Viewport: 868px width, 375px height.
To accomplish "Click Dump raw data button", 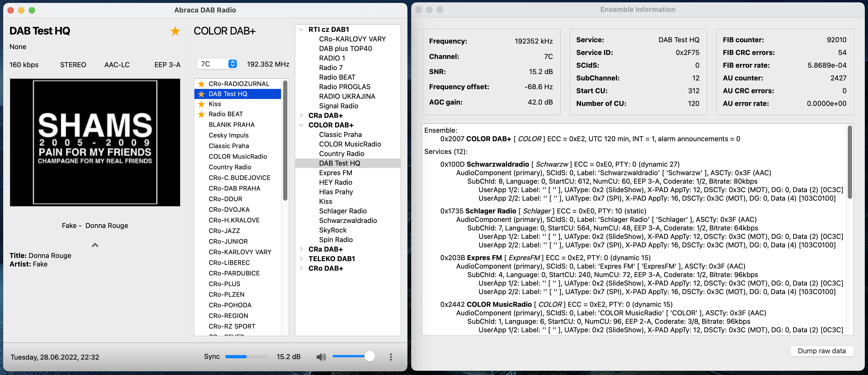I will (822, 351).
